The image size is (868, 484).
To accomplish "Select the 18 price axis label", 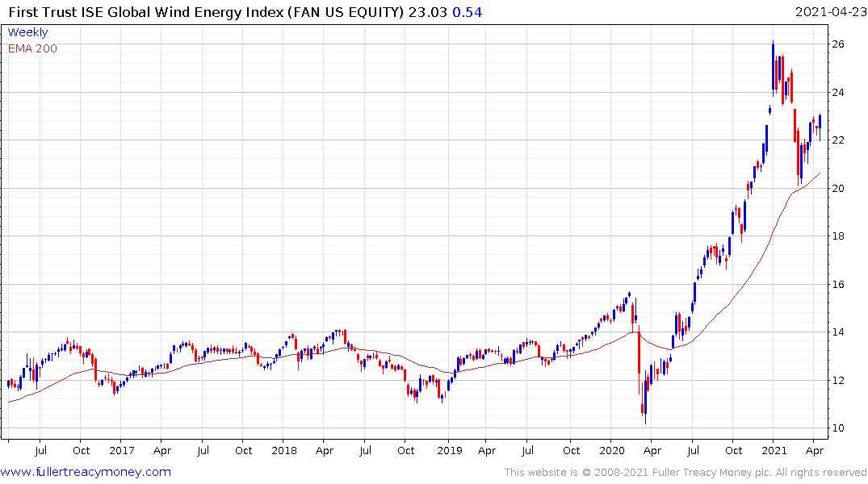I will [838, 236].
